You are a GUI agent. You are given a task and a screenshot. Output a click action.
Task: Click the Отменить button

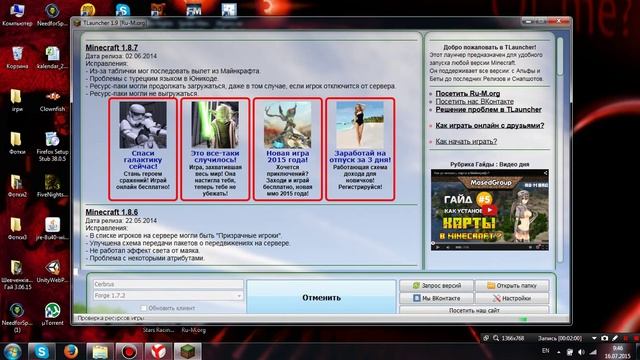pyautogui.click(x=322, y=298)
